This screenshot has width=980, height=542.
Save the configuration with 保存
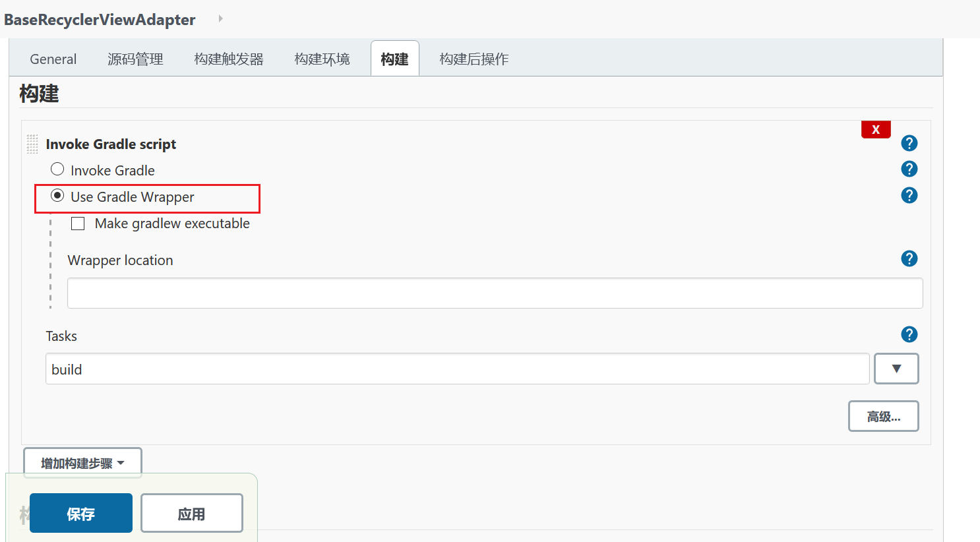pos(80,512)
